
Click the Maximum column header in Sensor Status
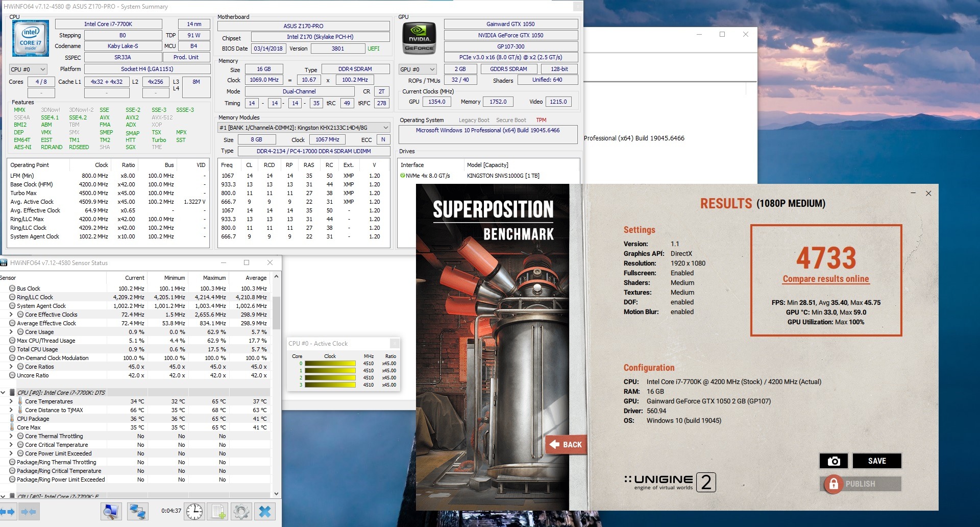pos(208,278)
